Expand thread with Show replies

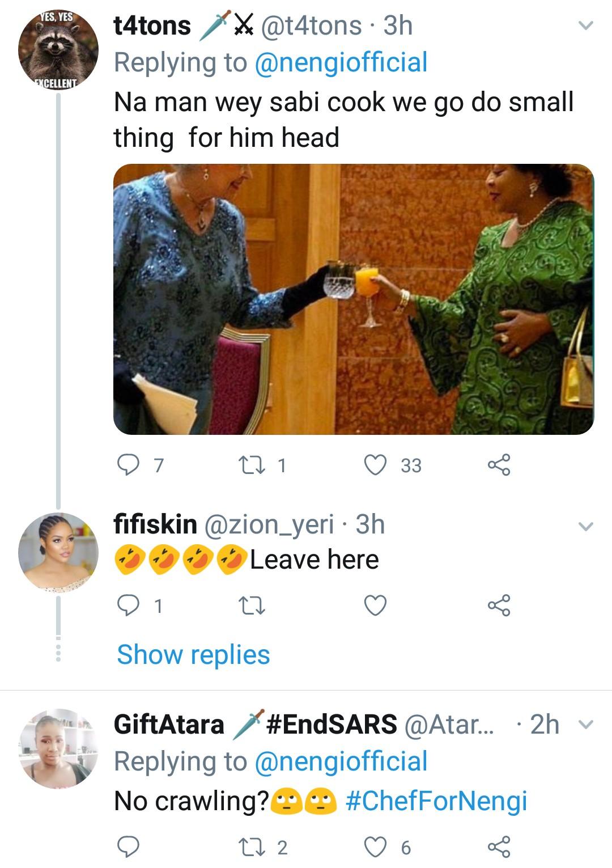point(193,655)
